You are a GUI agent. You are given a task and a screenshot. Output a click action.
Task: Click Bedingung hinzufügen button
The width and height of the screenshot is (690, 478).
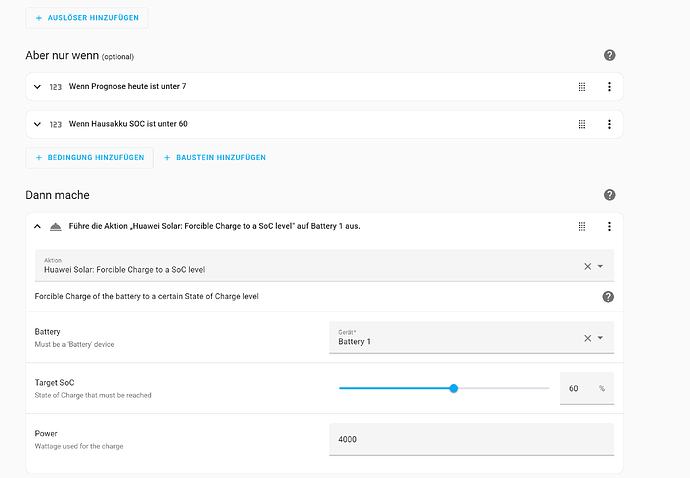89,158
